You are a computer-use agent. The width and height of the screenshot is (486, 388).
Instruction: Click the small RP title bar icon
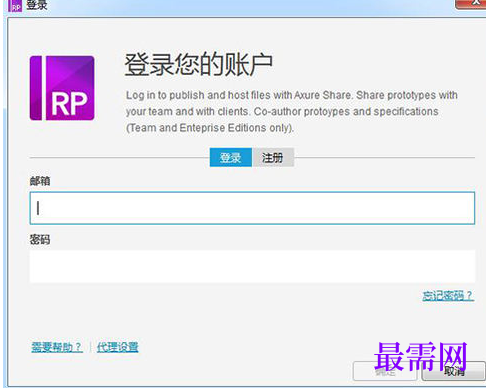tap(15, 5)
